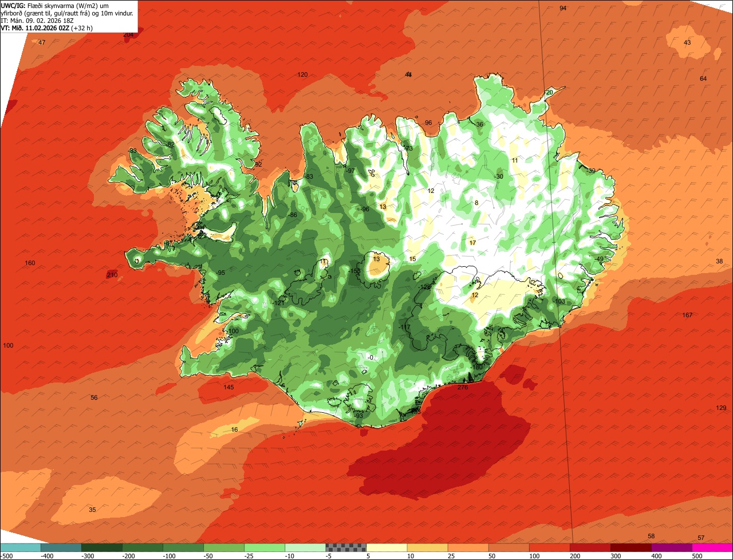Click the 56 value in the southwest sea
The width and height of the screenshot is (733, 560).
[x=94, y=398]
